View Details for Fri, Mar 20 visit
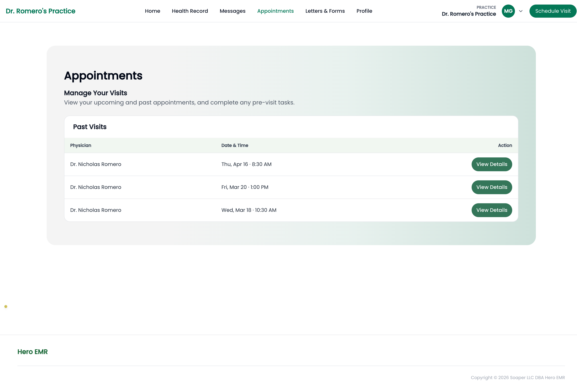 pos(492,187)
